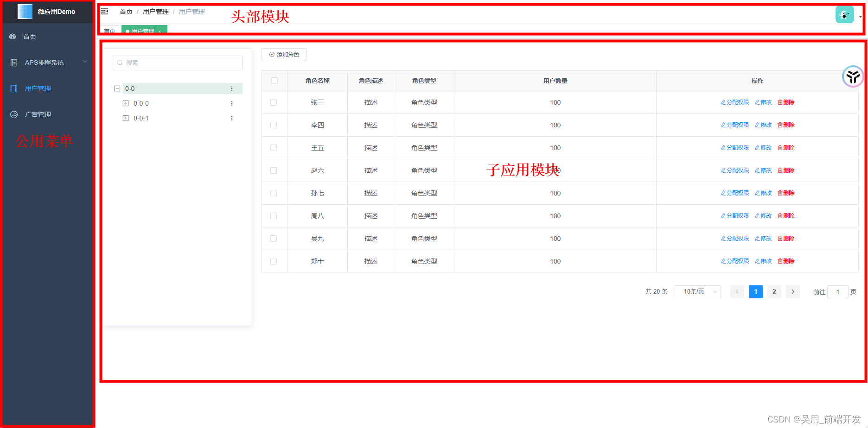Switch to the 用户管理 page tab

point(144,31)
